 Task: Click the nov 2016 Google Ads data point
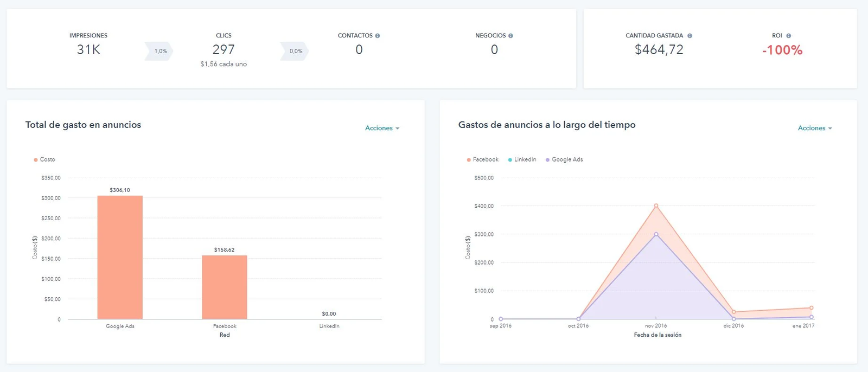click(656, 234)
